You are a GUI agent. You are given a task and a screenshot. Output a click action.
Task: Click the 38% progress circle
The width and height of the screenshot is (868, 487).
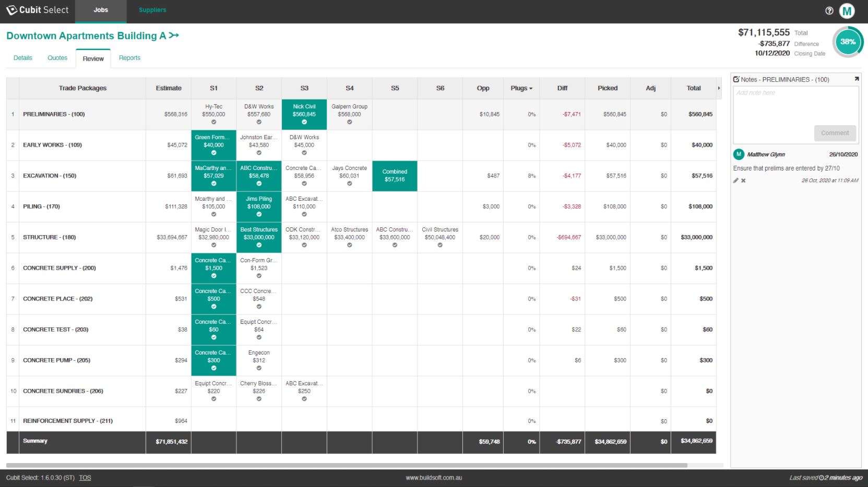(848, 42)
